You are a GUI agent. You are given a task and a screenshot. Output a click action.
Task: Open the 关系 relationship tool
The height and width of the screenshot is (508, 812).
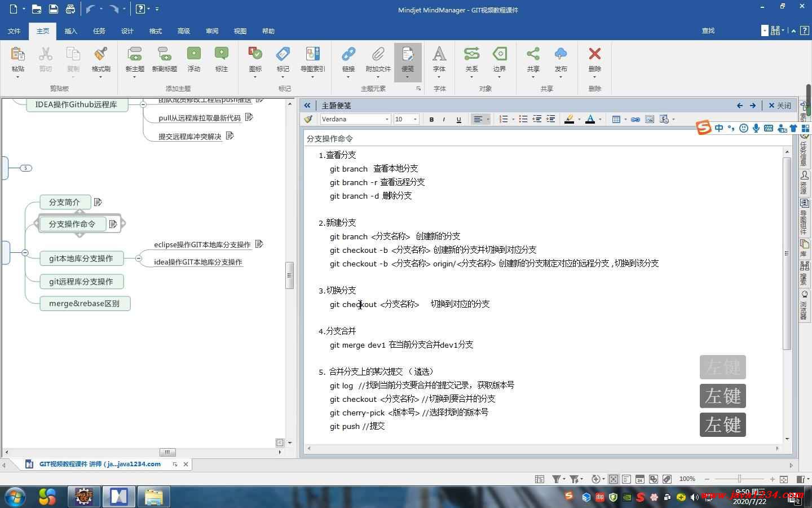point(471,55)
